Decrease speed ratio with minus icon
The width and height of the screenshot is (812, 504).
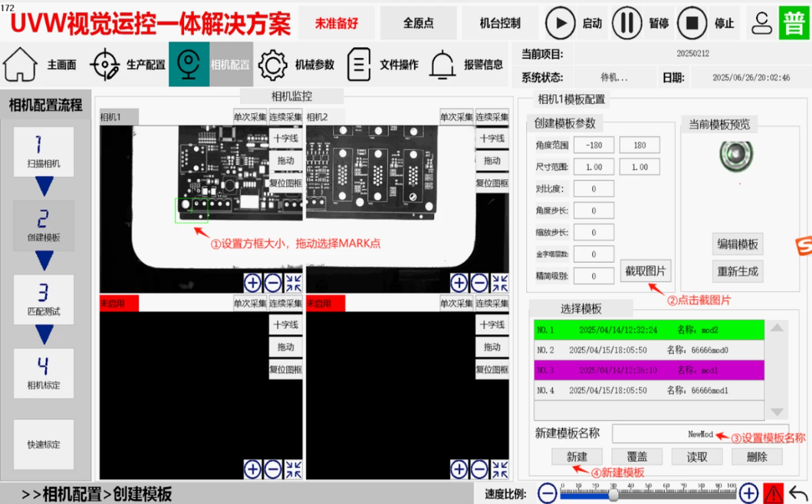pyautogui.click(x=547, y=493)
